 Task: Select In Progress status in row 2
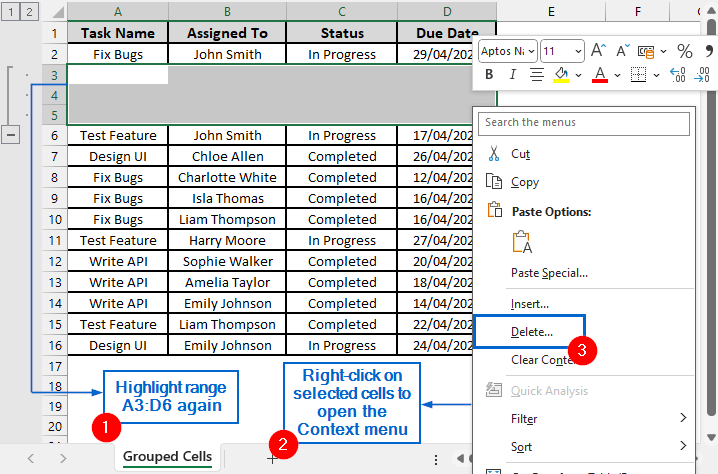342,54
